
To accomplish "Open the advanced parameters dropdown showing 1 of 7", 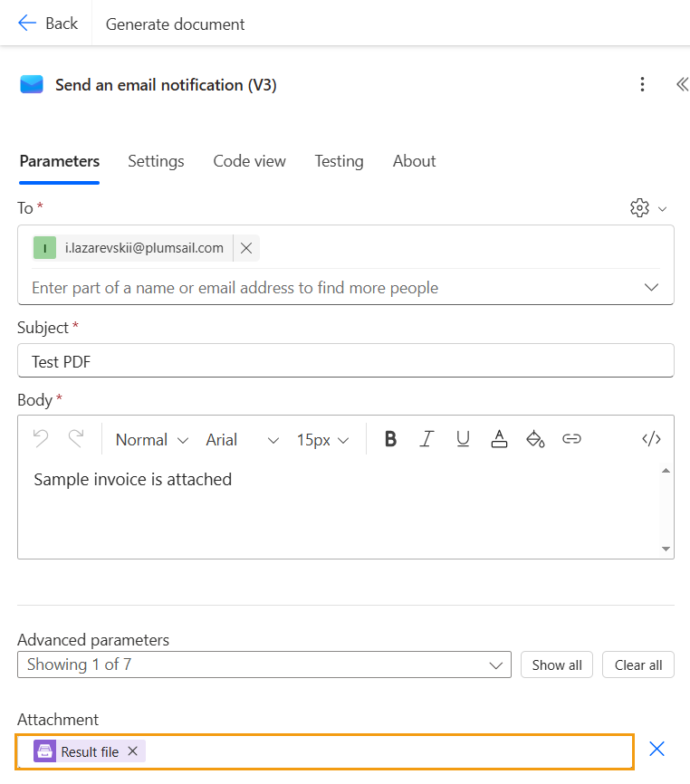I will 264,664.
